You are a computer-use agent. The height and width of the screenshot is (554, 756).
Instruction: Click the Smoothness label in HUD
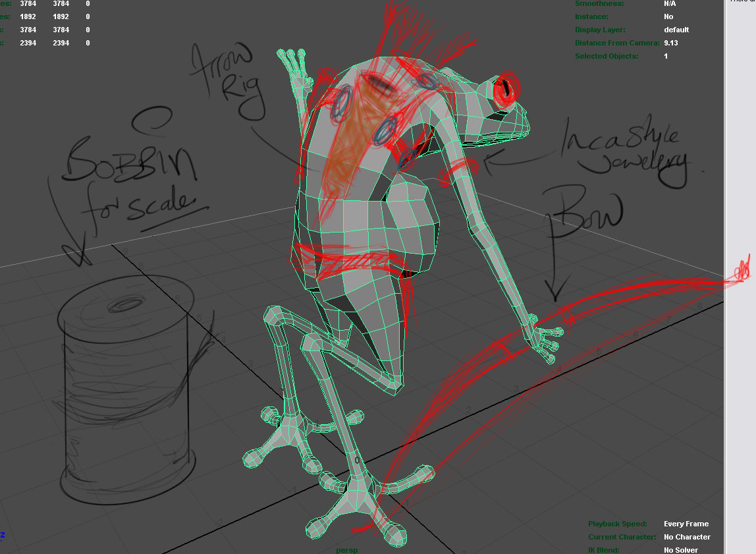tap(599, 4)
